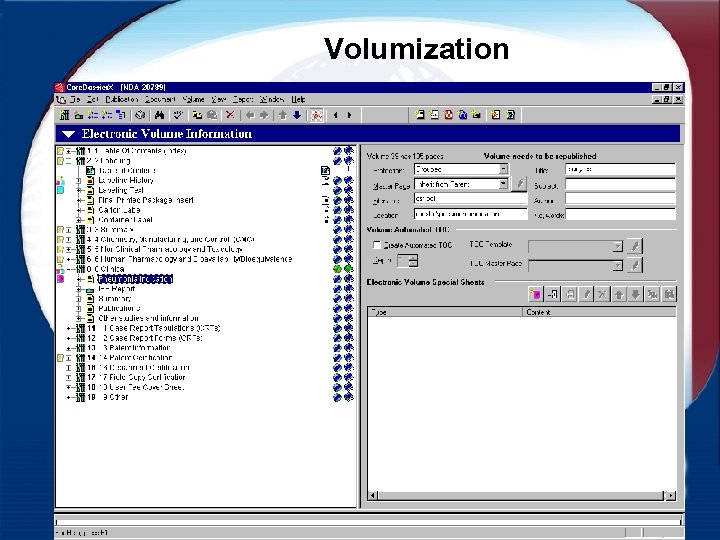Click the binoculars Find icon in the toolbar

(160, 115)
